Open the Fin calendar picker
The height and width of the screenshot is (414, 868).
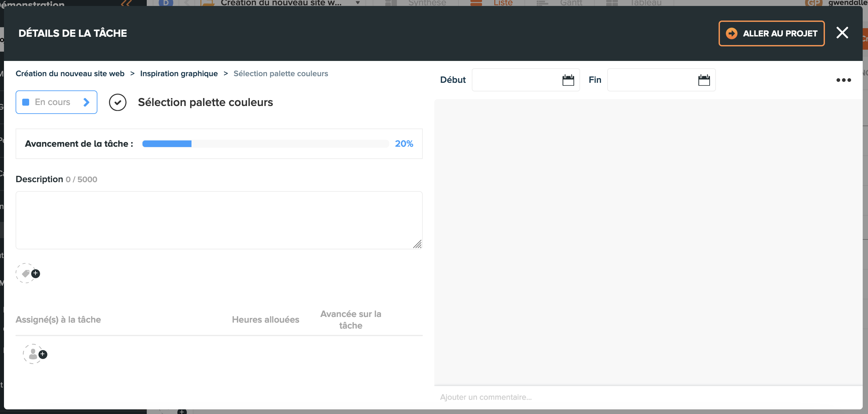(x=704, y=80)
